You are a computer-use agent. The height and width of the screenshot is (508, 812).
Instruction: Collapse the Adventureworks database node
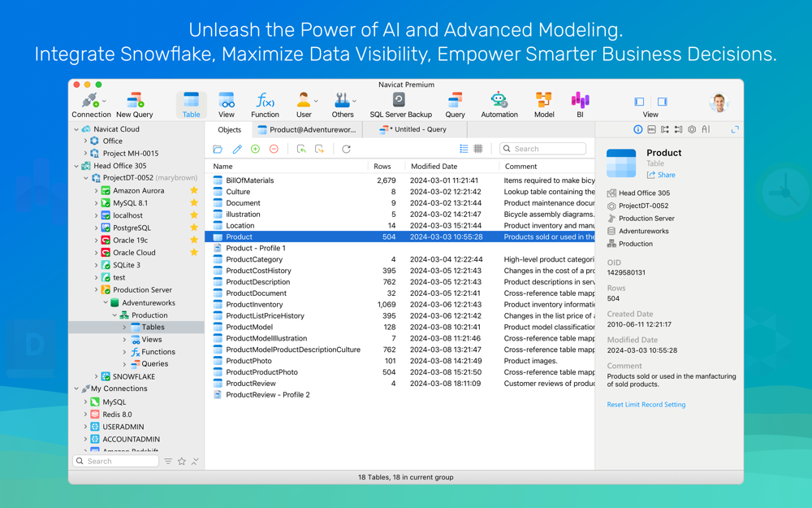click(105, 302)
